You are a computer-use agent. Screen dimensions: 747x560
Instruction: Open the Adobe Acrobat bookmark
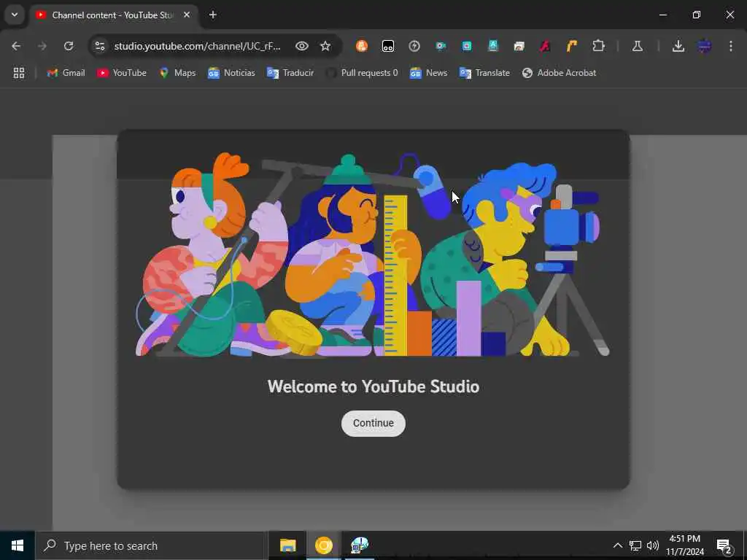[x=560, y=73]
